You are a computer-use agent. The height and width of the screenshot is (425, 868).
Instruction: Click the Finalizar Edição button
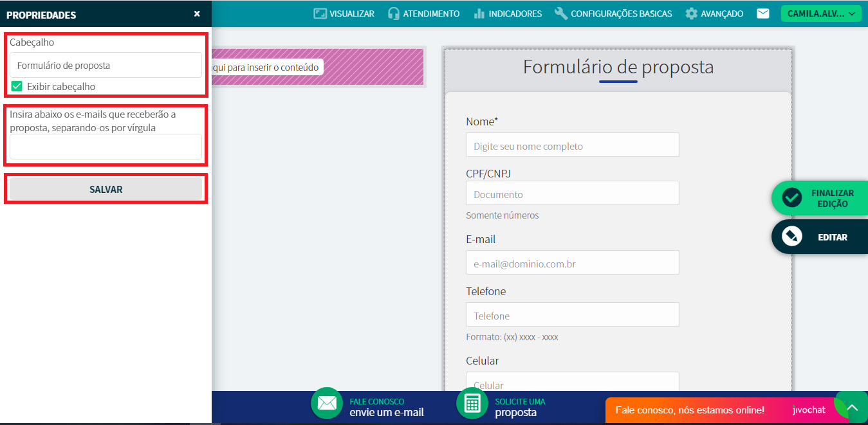820,198
